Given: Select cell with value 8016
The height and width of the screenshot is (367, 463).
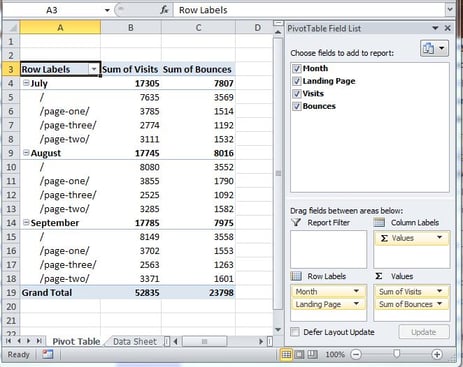Looking at the screenshot, I should click(x=198, y=153).
